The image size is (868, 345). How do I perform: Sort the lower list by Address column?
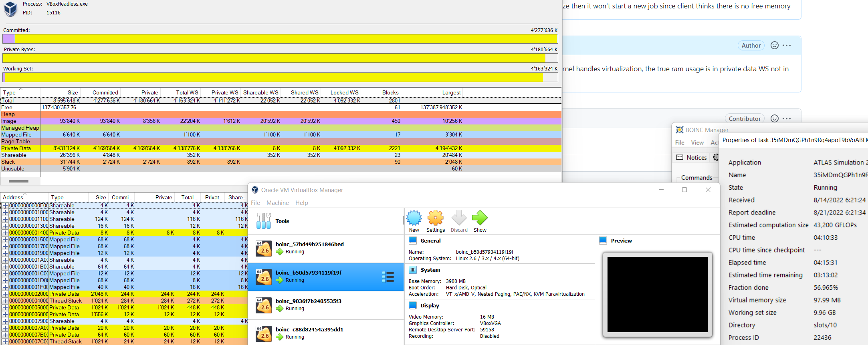click(24, 197)
